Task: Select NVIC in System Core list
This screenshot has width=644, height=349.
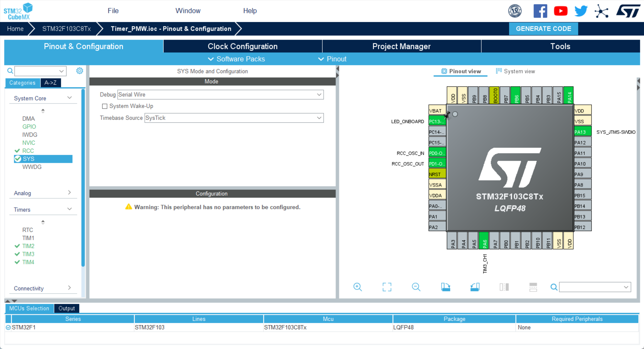Action: (x=29, y=143)
